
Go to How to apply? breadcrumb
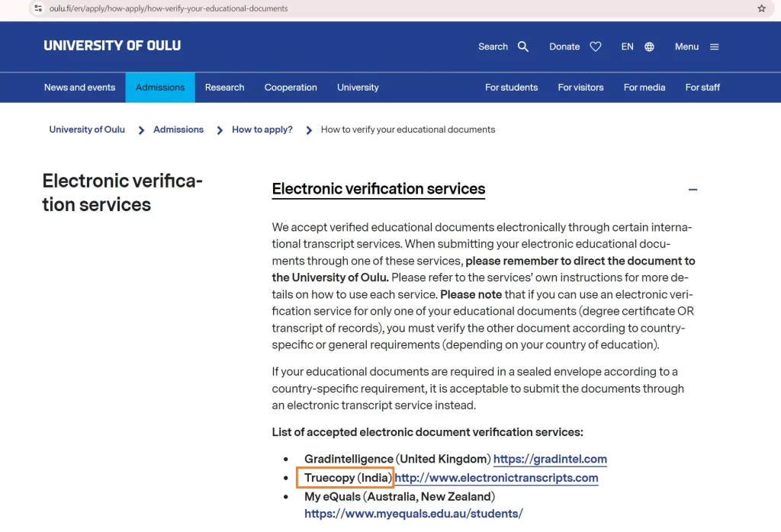pos(262,130)
